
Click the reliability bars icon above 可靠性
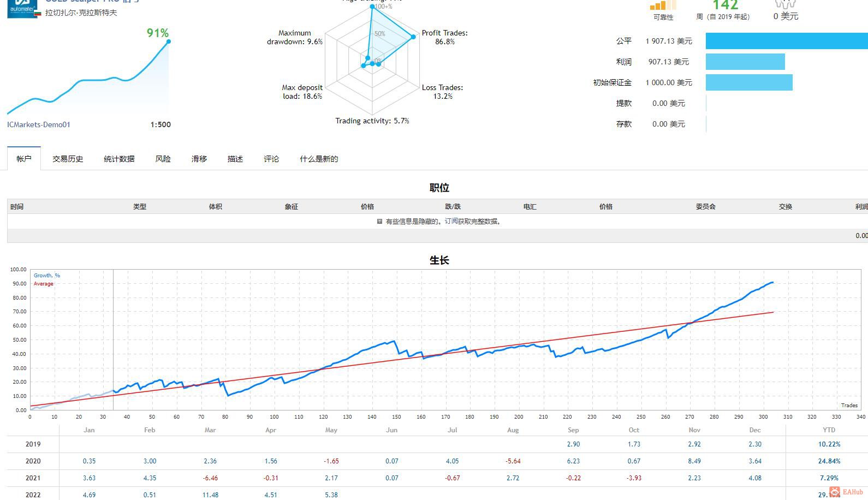pos(663,5)
